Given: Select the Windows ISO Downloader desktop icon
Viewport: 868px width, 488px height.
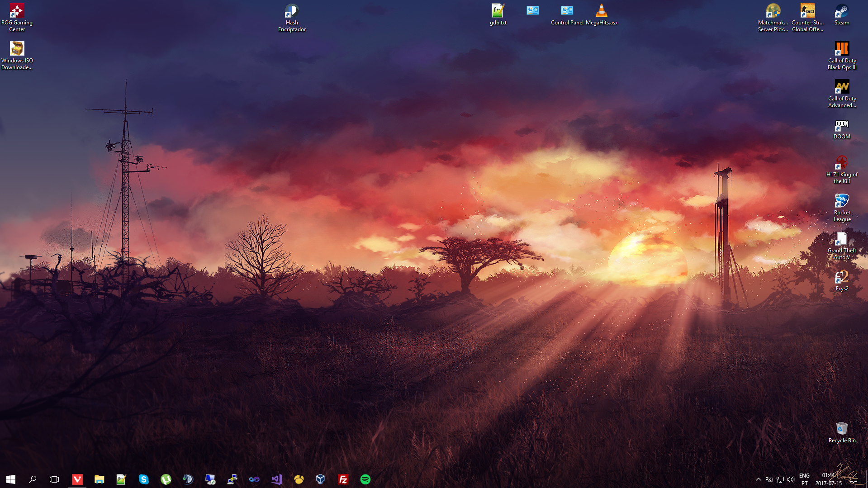Looking at the screenshot, I should point(17,56).
